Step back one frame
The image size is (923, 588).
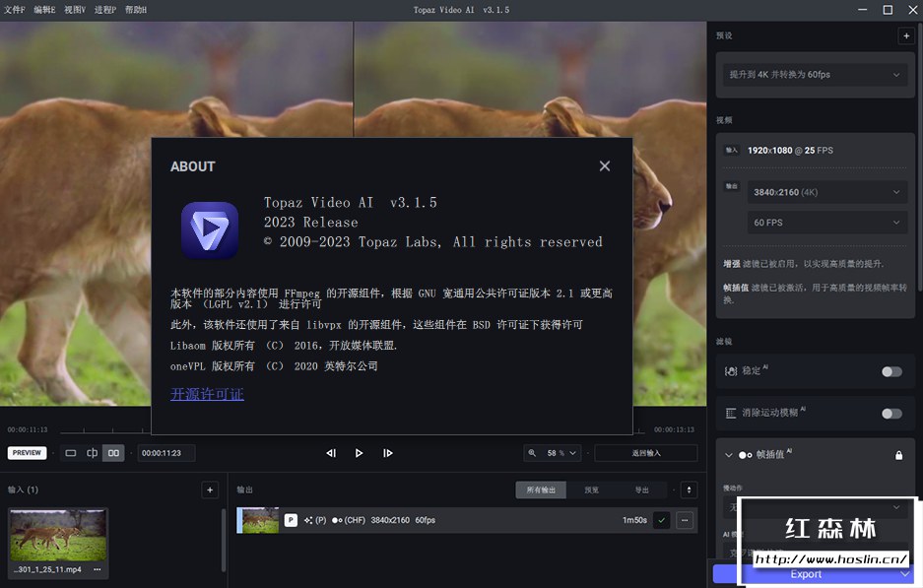click(x=331, y=453)
